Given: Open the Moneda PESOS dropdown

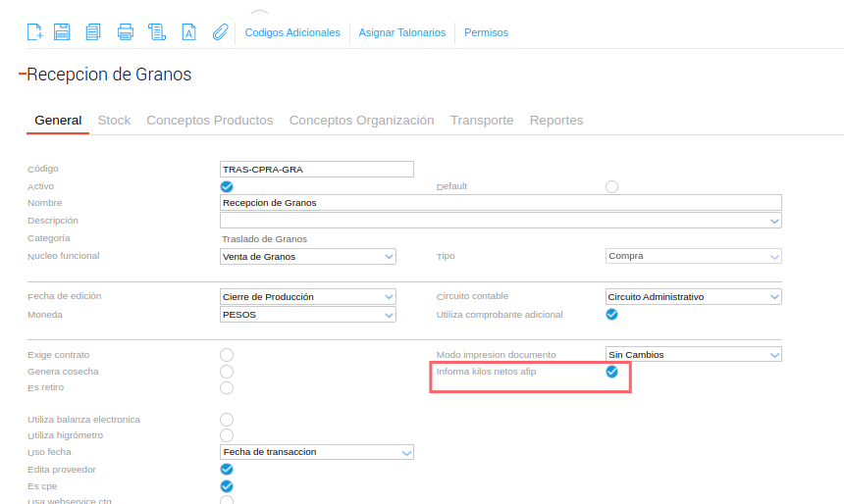Looking at the screenshot, I should 308,315.
